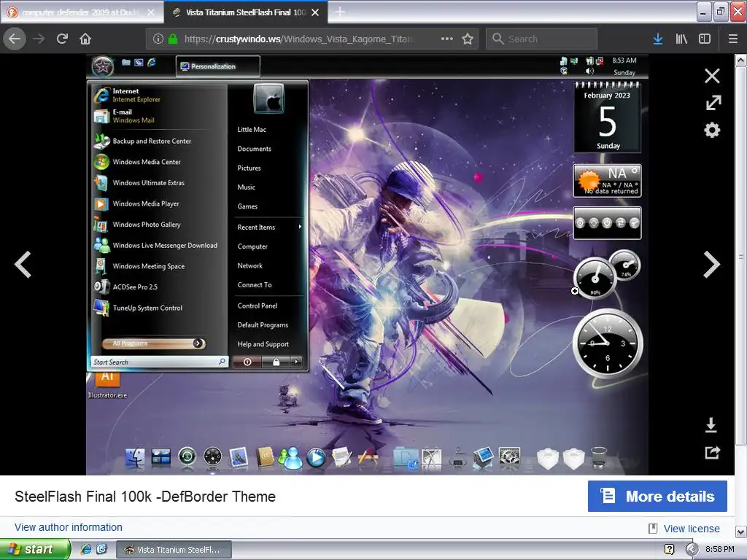
Task: Close the image lightbox viewer
Action: [x=712, y=76]
